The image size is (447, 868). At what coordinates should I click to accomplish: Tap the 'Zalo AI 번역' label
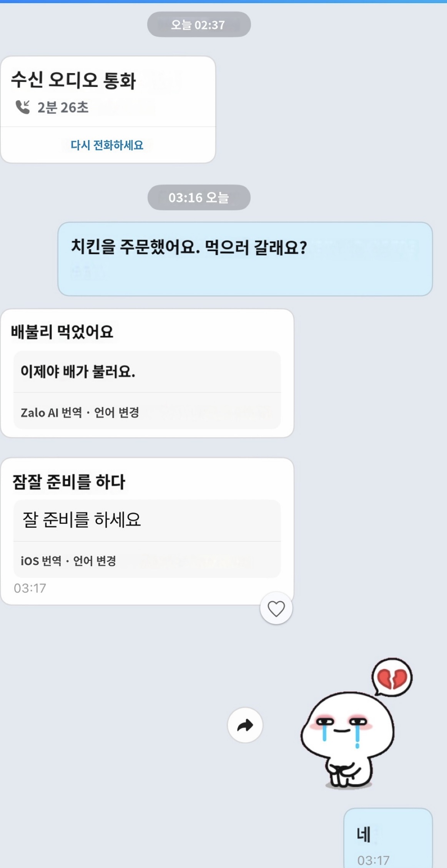click(52, 413)
